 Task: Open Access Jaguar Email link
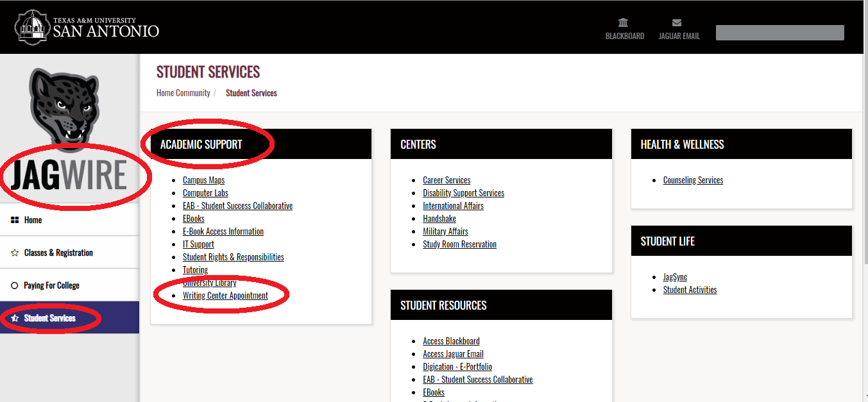[x=453, y=354]
